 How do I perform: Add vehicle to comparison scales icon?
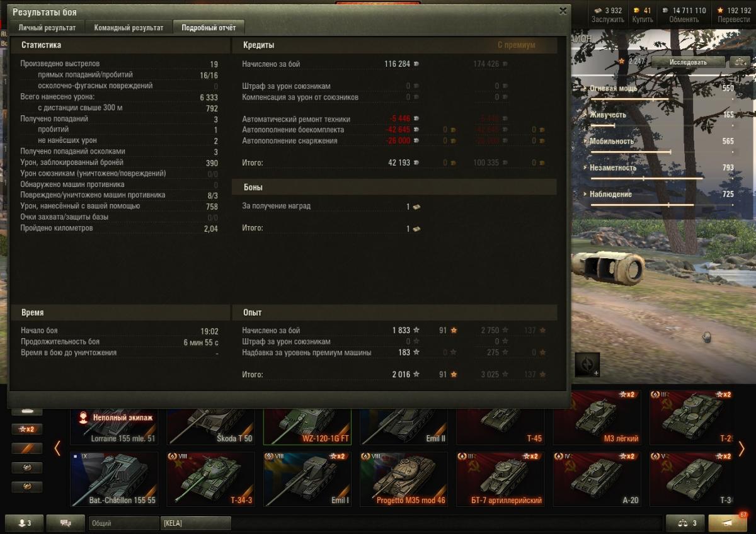pos(739,62)
